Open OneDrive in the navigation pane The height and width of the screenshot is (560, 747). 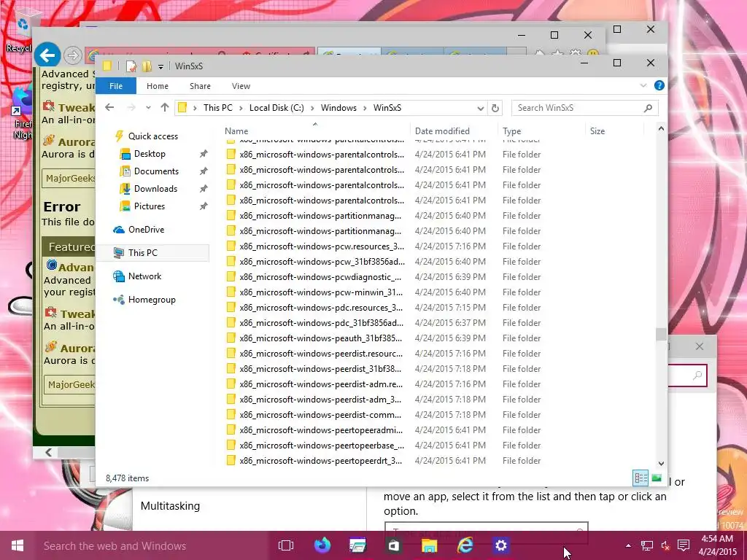(x=146, y=230)
